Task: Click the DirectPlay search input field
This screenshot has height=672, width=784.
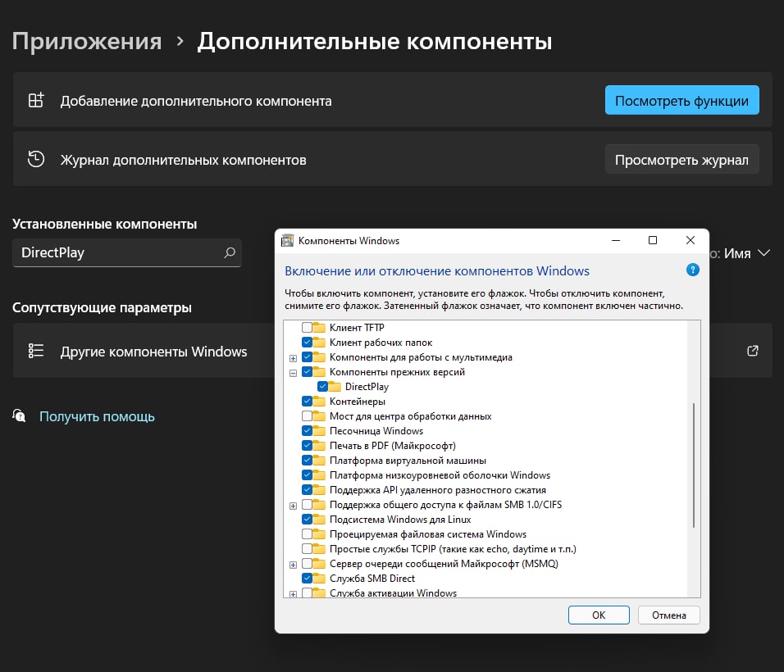Action: [x=127, y=252]
